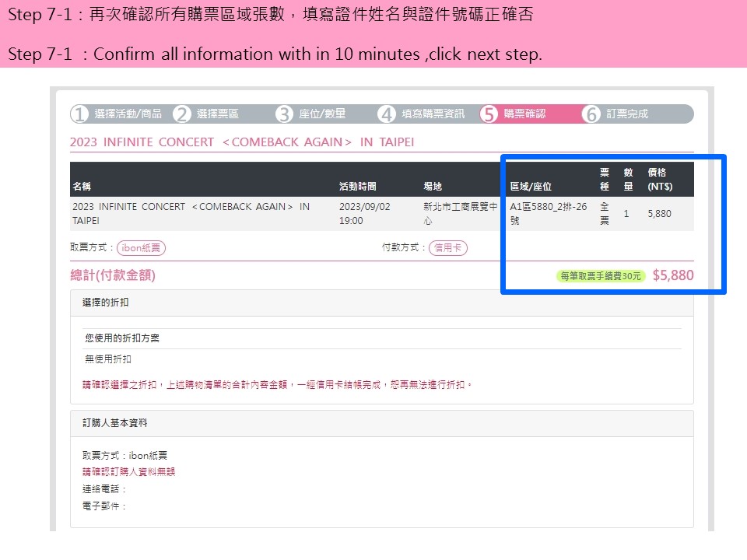This screenshot has width=747, height=560.
Task: Click the highlighted step 5 number circle
Action: pos(489,114)
